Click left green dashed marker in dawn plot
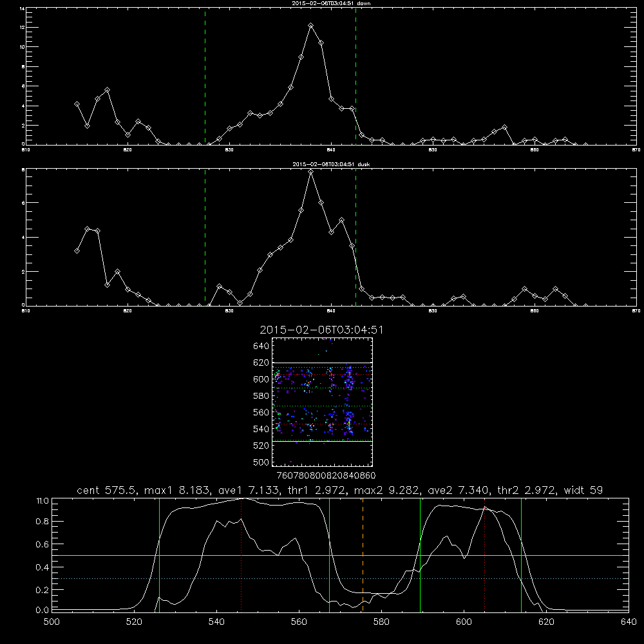 click(205, 76)
